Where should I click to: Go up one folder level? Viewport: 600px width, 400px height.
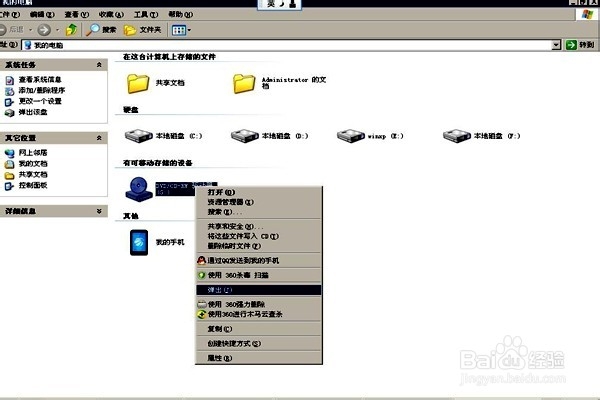tap(71, 30)
